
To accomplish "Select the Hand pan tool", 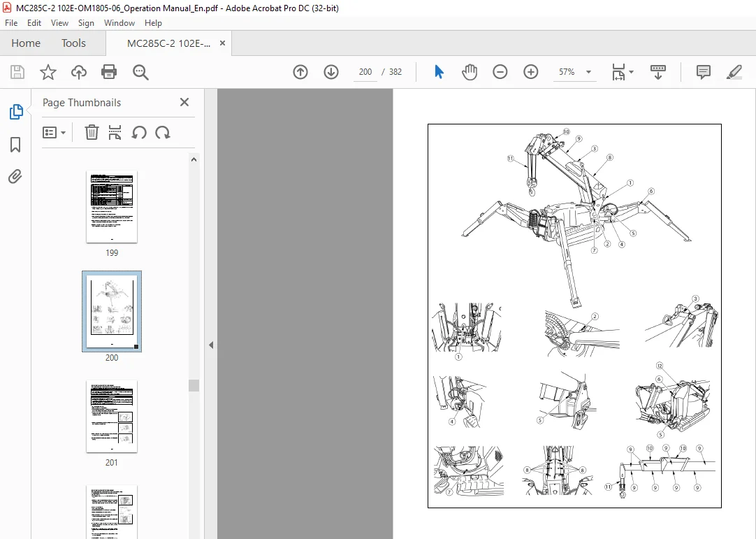I will tap(469, 72).
